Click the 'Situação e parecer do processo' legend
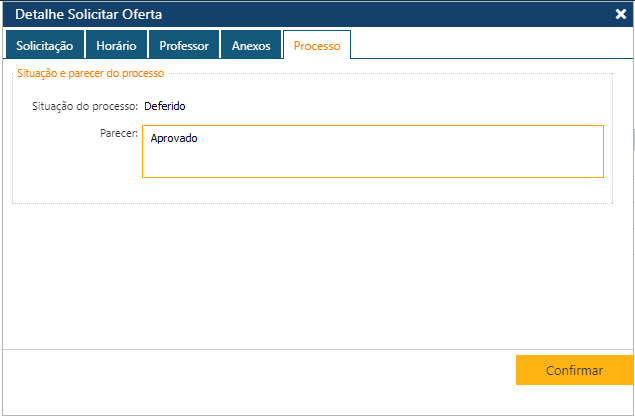Viewport: 635px width, 419px height. (x=91, y=73)
